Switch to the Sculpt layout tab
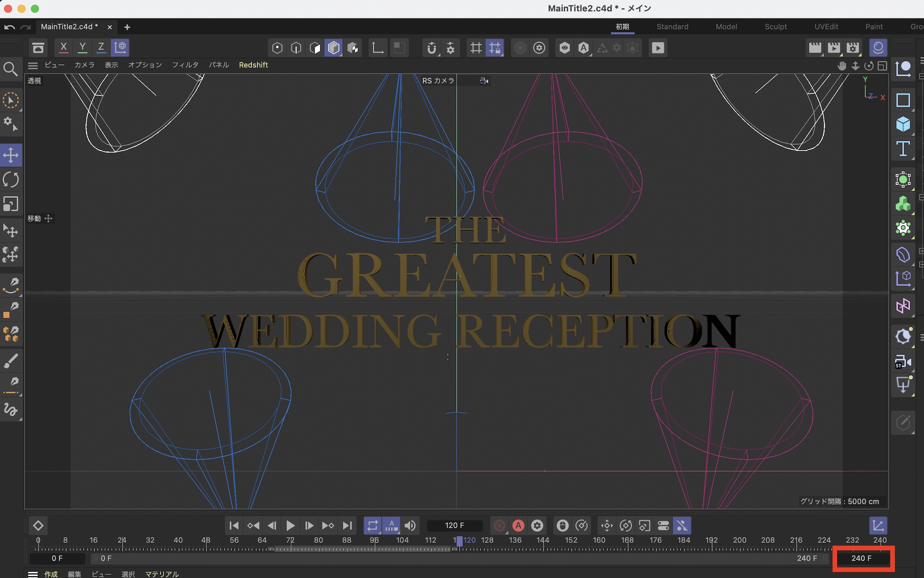Viewport: 924px width, 578px height. 775,27
